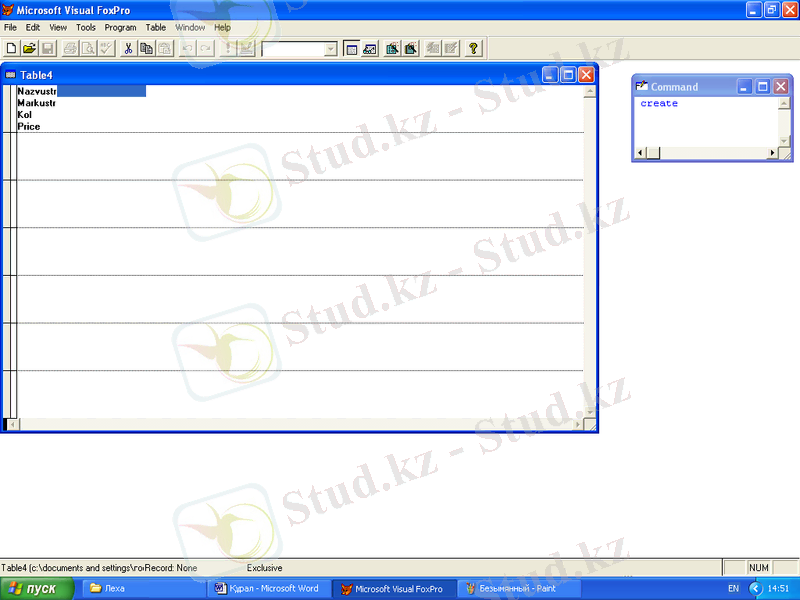Toggle the Command Window toolbar button
Image resolution: width=800 pixels, height=600 pixels.
(x=351, y=48)
